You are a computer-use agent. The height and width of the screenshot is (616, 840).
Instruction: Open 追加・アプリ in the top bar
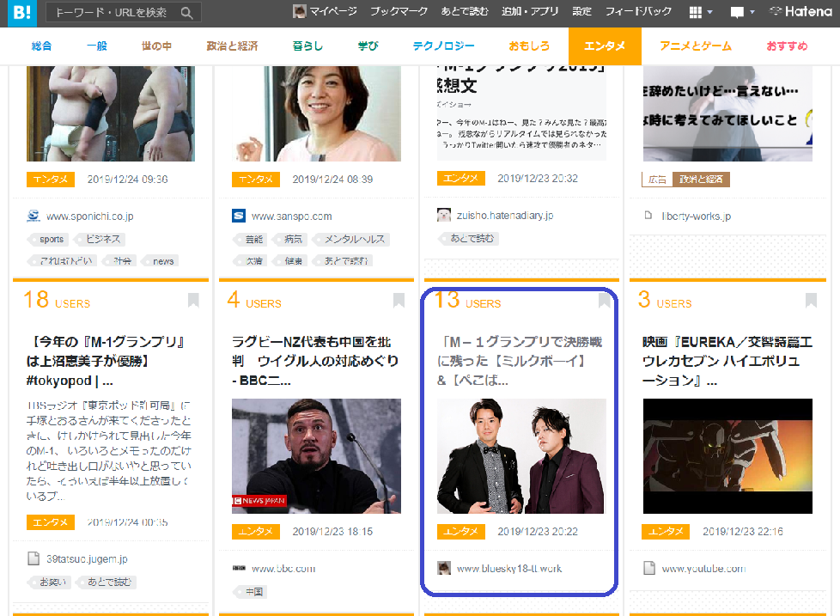[x=530, y=11]
